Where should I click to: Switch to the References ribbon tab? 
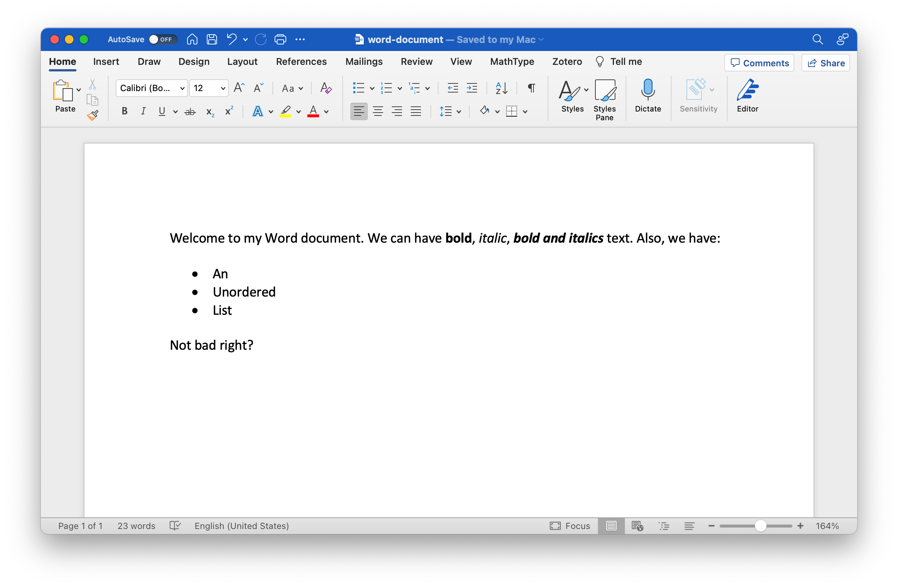pyautogui.click(x=301, y=62)
